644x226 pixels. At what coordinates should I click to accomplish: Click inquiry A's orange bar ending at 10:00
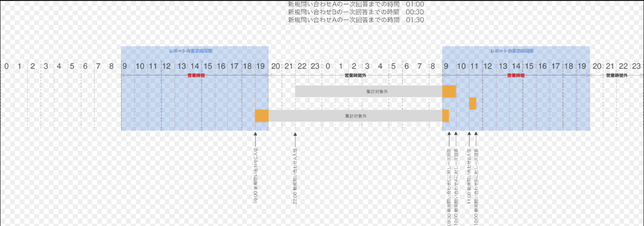(x=449, y=91)
